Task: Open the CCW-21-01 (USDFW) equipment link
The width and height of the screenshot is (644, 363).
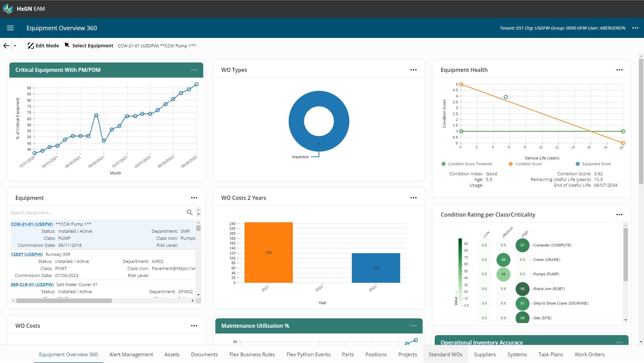Action: (32, 224)
